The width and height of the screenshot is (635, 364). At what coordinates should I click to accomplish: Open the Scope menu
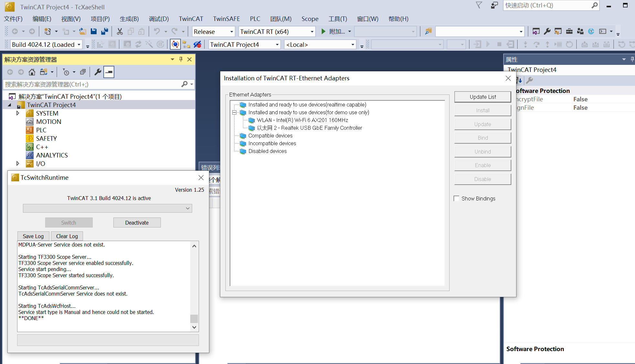[309, 19]
